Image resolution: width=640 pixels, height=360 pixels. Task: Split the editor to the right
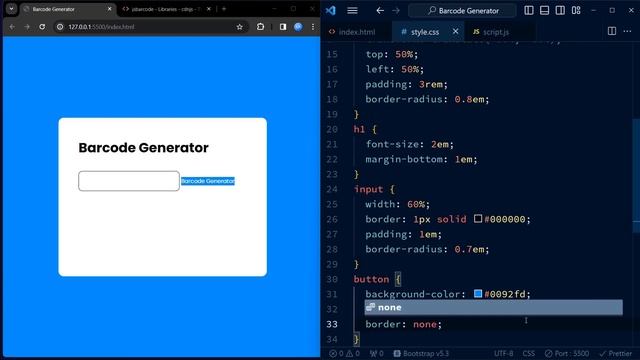611,31
